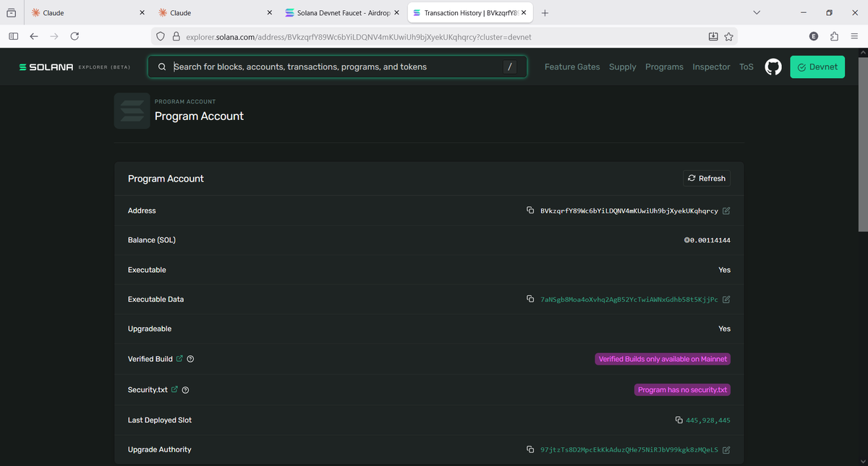Close the Solana Devnet Faucet tab

click(396, 13)
